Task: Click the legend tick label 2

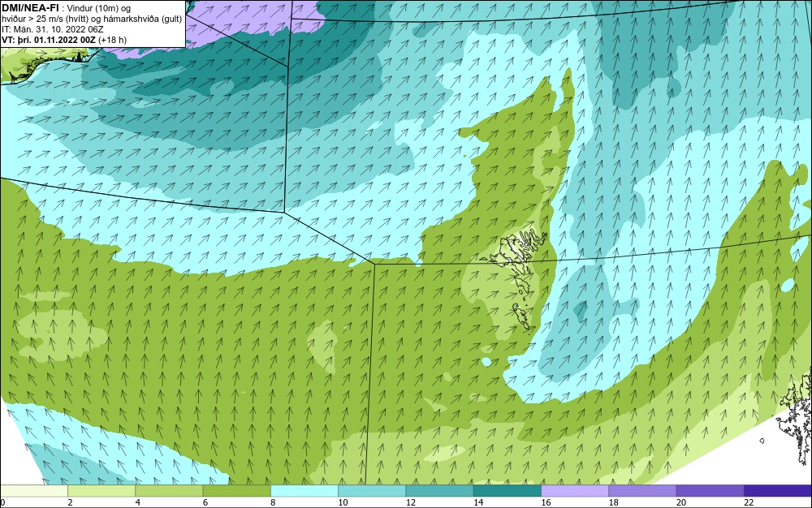Action: 70,502
